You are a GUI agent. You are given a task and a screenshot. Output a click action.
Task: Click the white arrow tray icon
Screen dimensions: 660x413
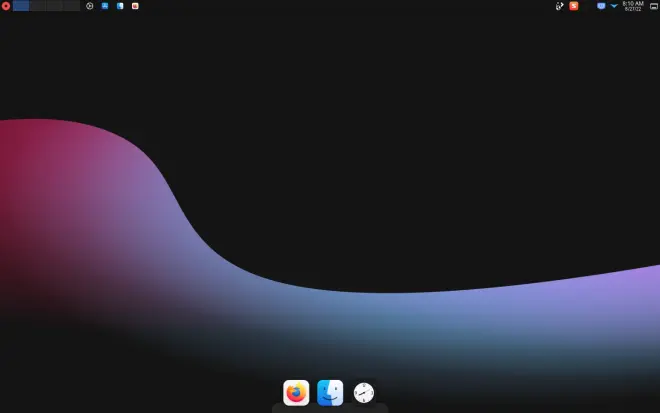[559, 6]
